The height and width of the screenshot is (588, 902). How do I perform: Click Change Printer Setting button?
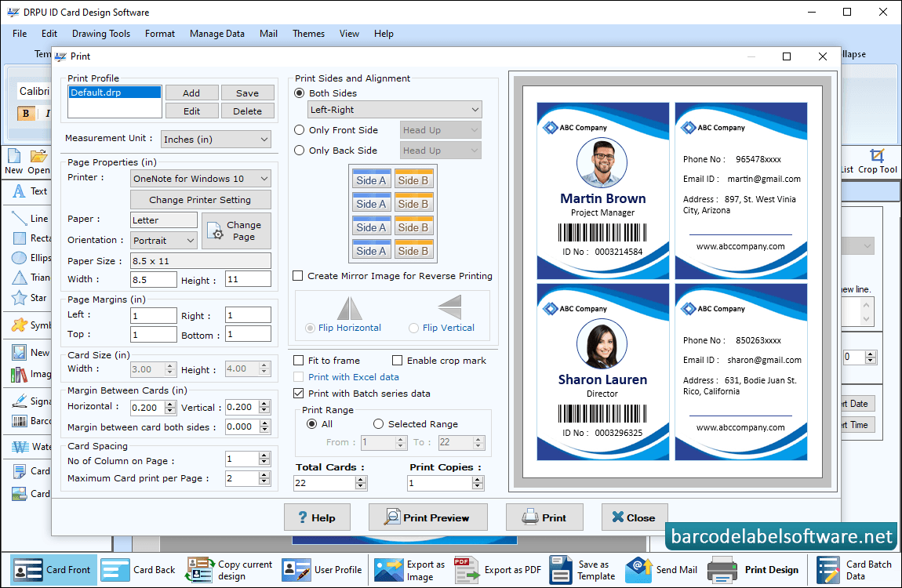point(200,199)
